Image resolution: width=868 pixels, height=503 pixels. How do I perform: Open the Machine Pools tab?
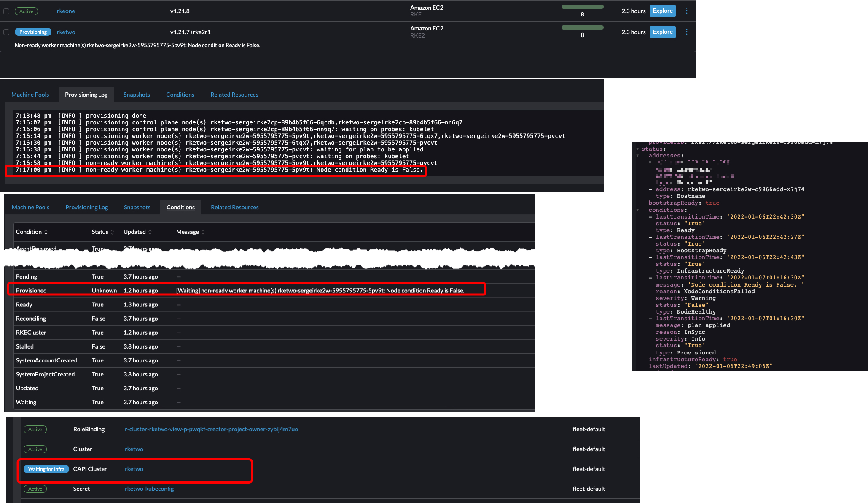point(30,94)
